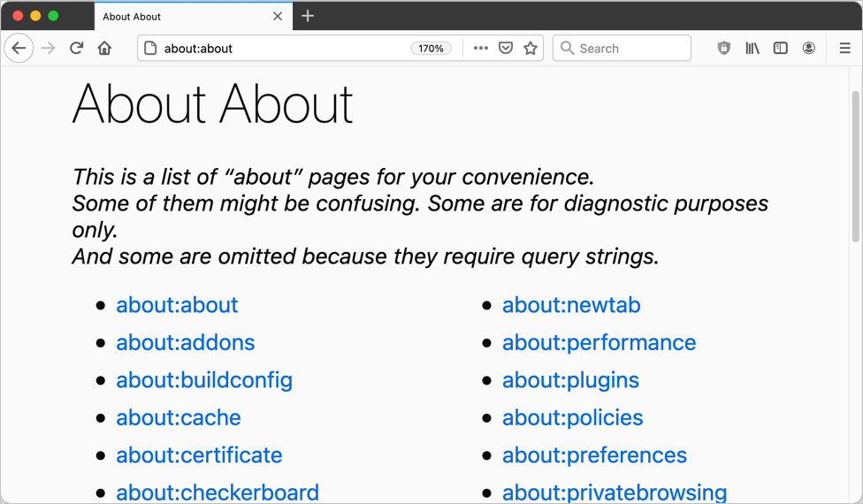
Task: Click the vertical page scrollbar
Action: (x=855, y=168)
